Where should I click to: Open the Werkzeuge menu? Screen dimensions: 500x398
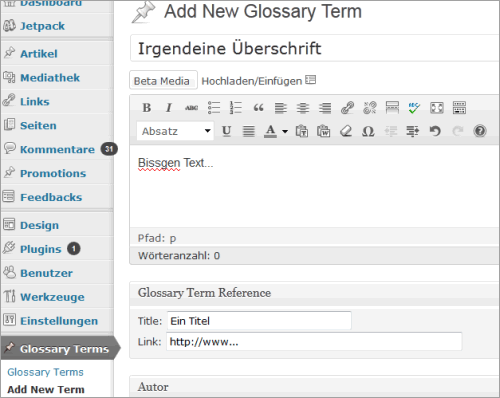[x=52, y=297]
